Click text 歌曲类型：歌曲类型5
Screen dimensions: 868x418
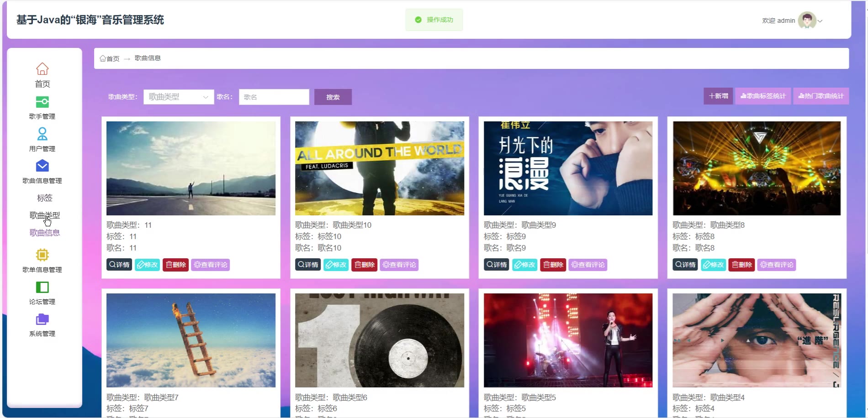520,397
